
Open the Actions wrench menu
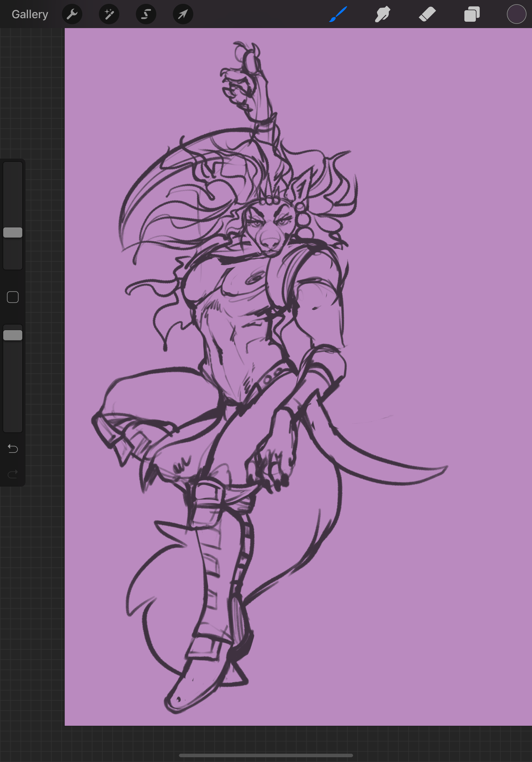click(72, 14)
